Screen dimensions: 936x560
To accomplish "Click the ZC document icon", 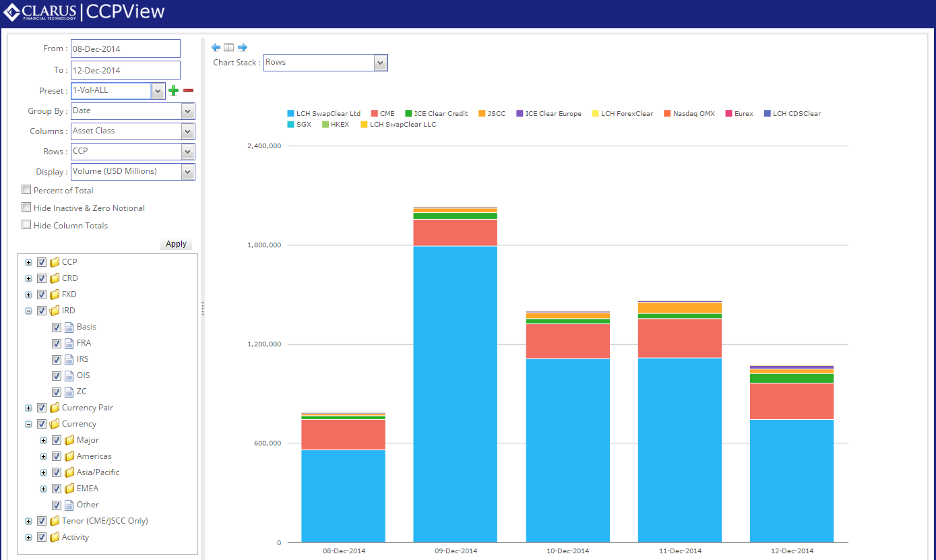I will (69, 392).
